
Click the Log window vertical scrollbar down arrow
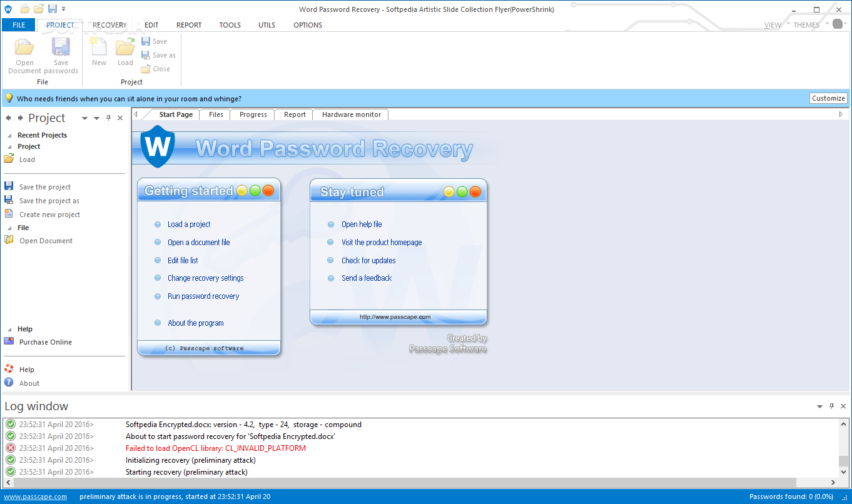pyautogui.click(x=843, y=473)
